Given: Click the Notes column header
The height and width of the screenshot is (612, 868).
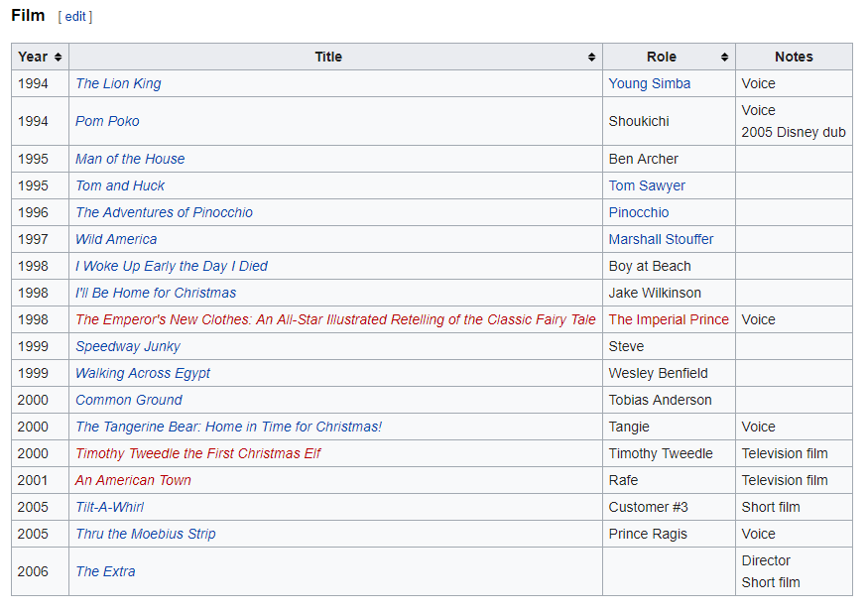Looking at the screenshot, I should [x=794, y=57].
